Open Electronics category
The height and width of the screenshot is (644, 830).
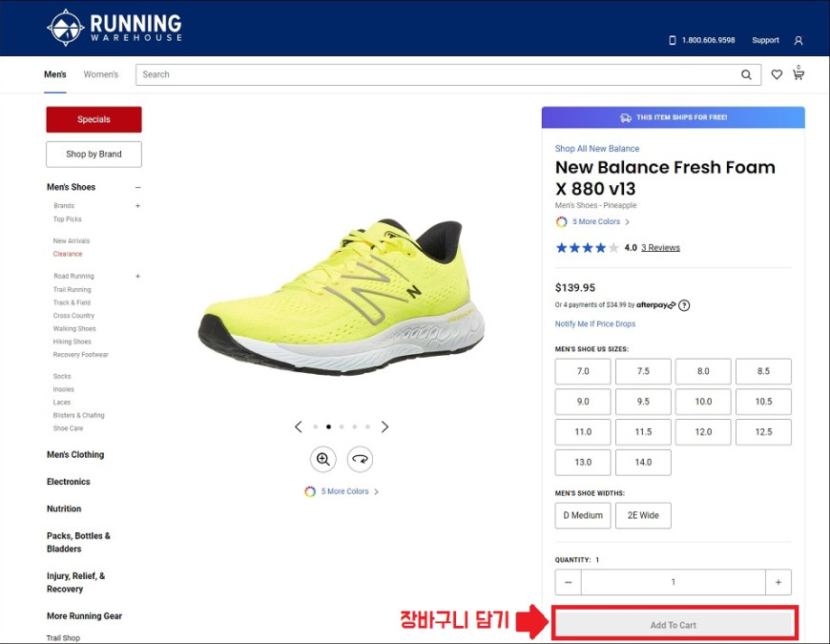69,482
